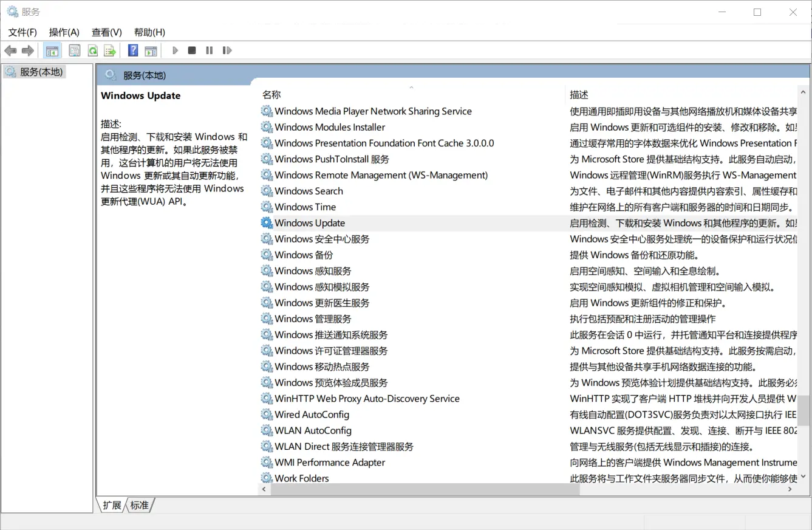The width and height of the screenshot is (812, 530).
Task: Click the 服务 window title bar icon
Action: point(12,12)
